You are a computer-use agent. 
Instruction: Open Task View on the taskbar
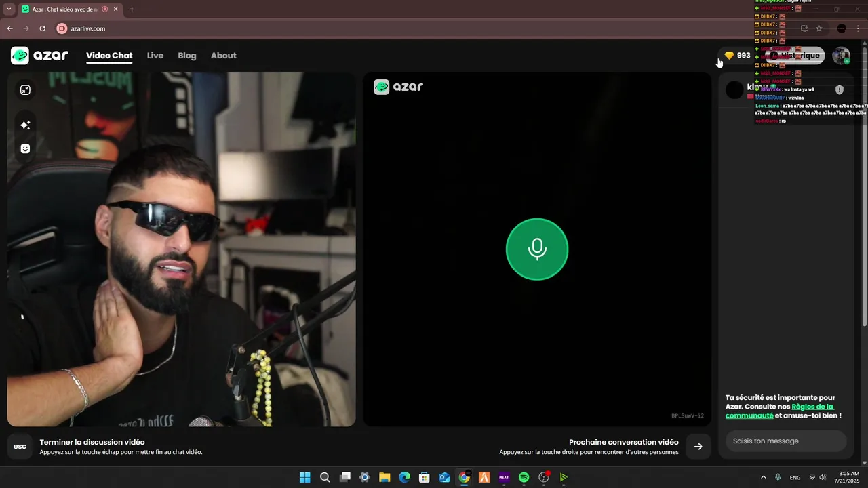[344, 477]
